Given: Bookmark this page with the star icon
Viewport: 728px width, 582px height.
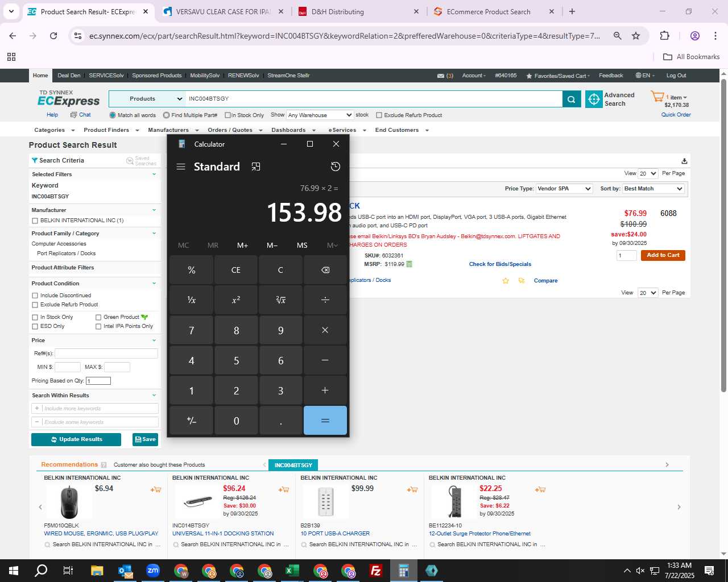Looking at the screenshot, I should coord(636,36).
